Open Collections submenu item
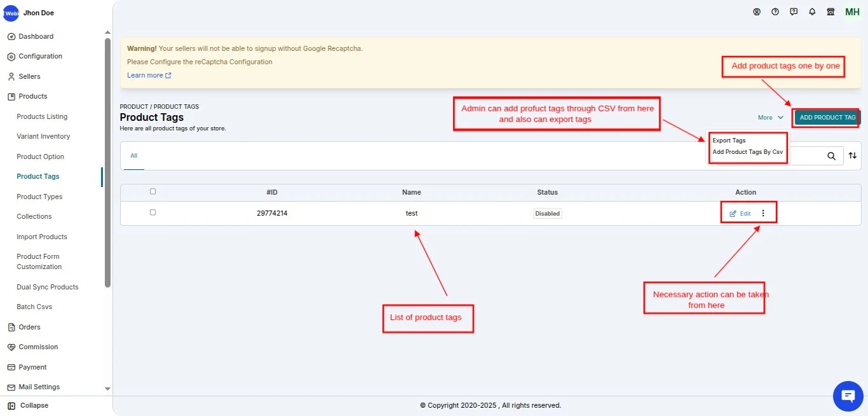Viewport: 868px width, 416px height. [34, 217]
